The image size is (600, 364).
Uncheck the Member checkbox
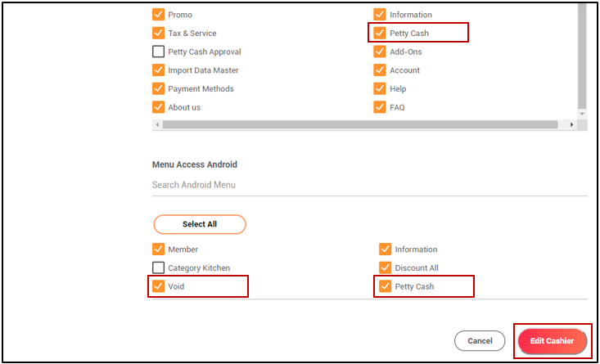[158, 249]
